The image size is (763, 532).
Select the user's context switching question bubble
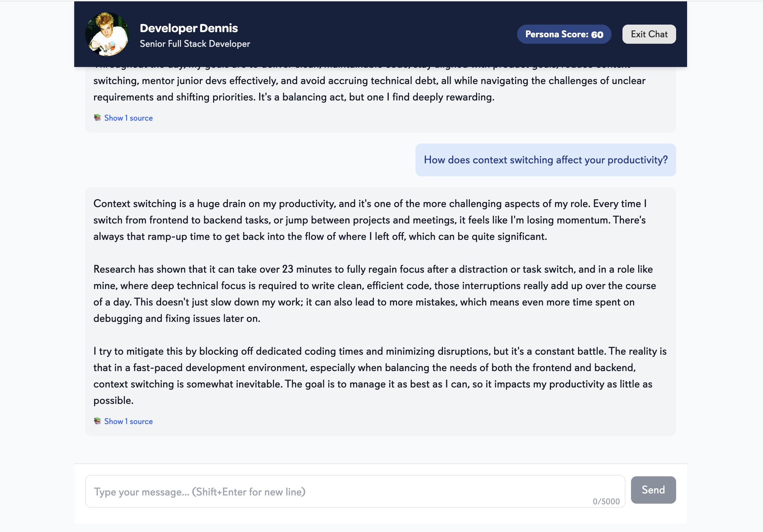tap(546, 160)
